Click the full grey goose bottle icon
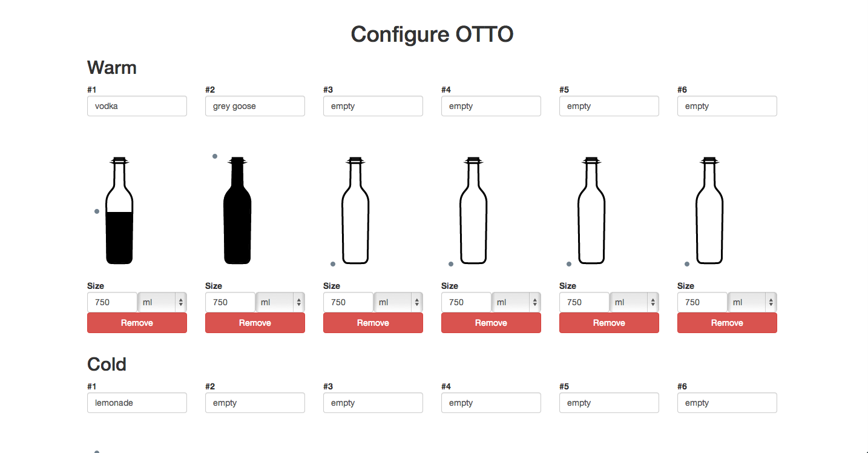The image size is (868, 453). (237, 210)
